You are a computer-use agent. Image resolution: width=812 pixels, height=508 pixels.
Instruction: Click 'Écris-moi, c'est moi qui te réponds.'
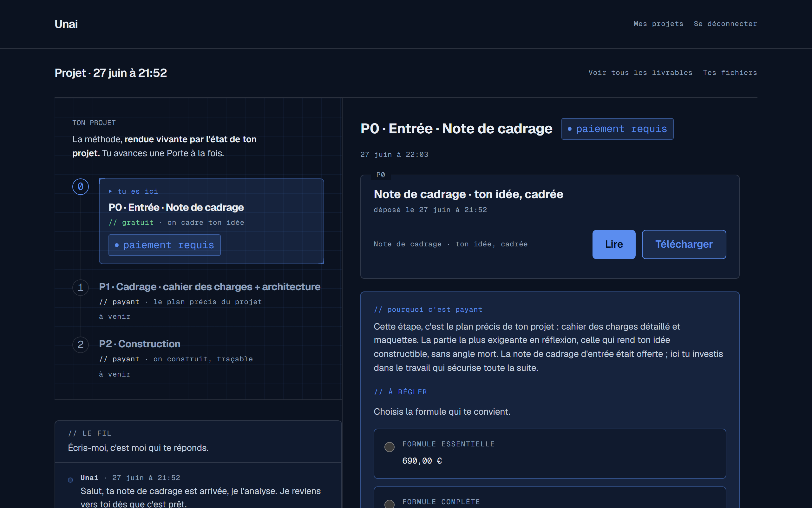(138, 448)
